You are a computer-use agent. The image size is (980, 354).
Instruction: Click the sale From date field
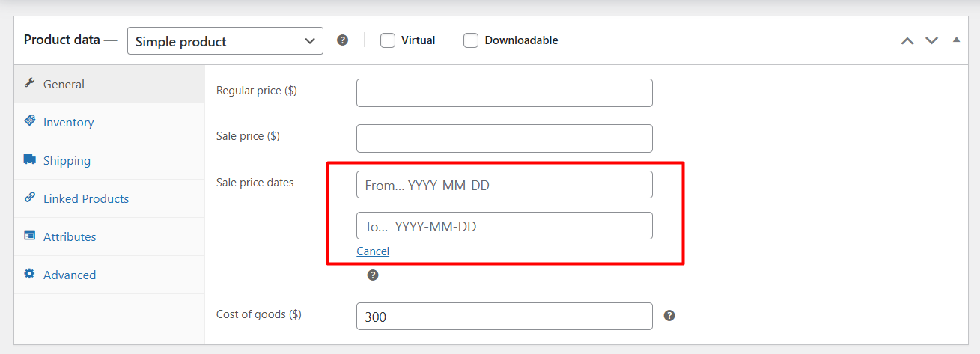[505, 185]
